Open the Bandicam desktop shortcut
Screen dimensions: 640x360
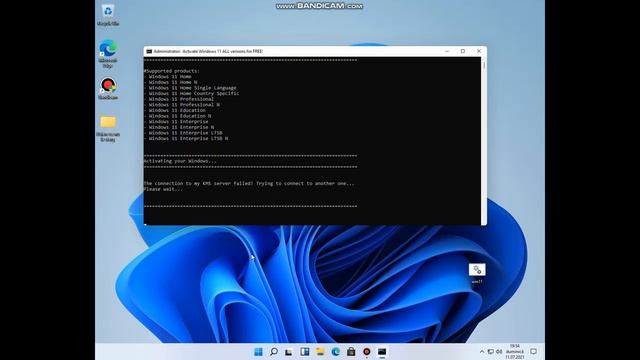point(108,89)
